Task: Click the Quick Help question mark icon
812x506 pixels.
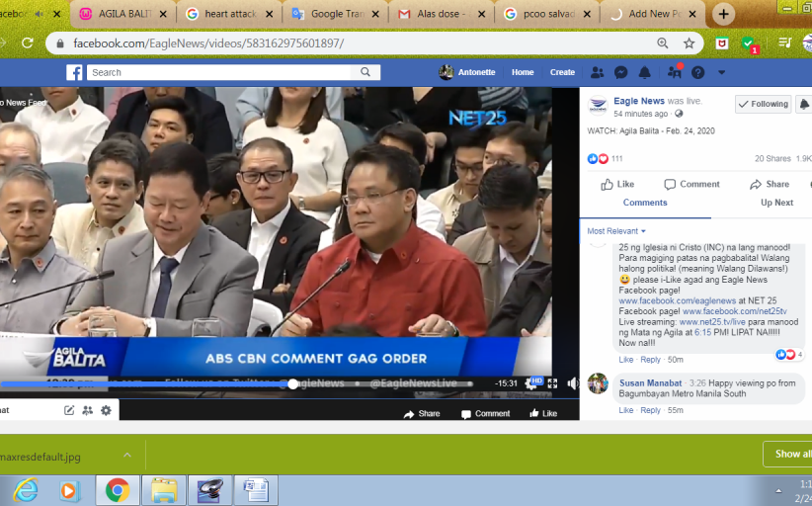Action: click(x=697, y=72)
